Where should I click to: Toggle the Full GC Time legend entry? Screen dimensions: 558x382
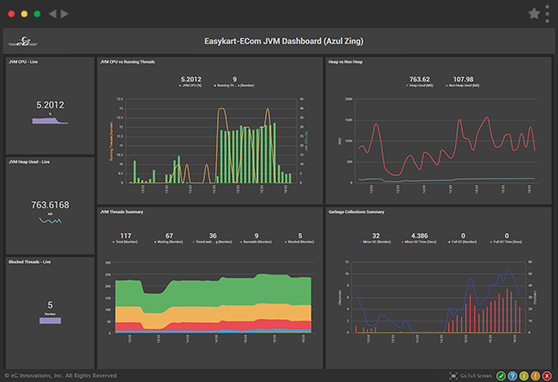(506, 238)
